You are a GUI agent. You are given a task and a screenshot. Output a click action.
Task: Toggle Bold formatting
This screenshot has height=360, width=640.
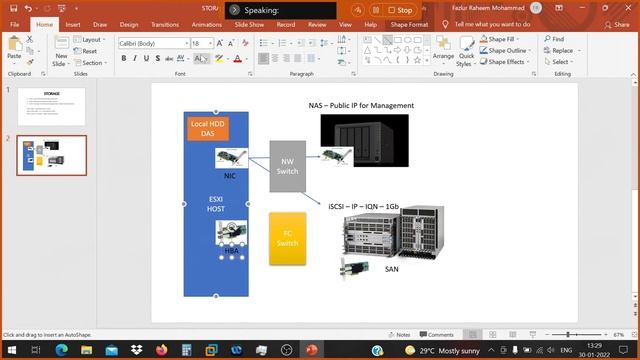pyautogui.click(x=124, y=59)
